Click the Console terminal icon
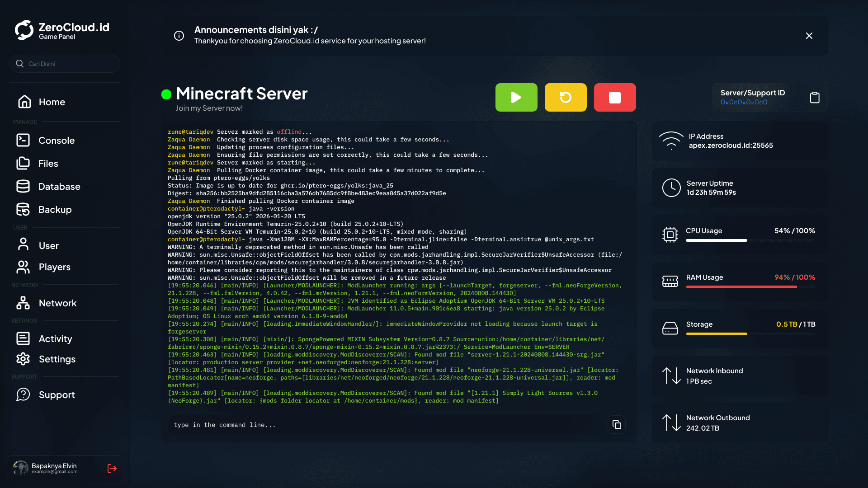868x488 pixels. point(23,140)
